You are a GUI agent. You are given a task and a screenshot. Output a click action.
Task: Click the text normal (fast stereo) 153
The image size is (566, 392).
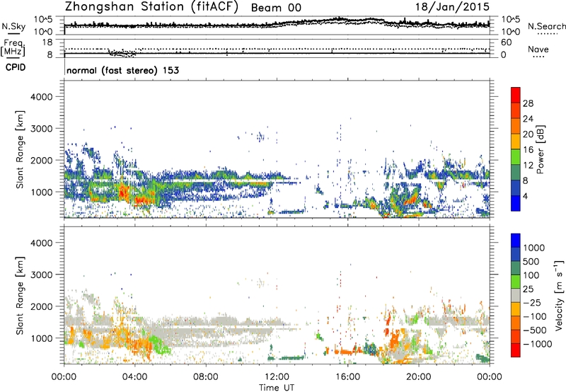tap(122, 70)
